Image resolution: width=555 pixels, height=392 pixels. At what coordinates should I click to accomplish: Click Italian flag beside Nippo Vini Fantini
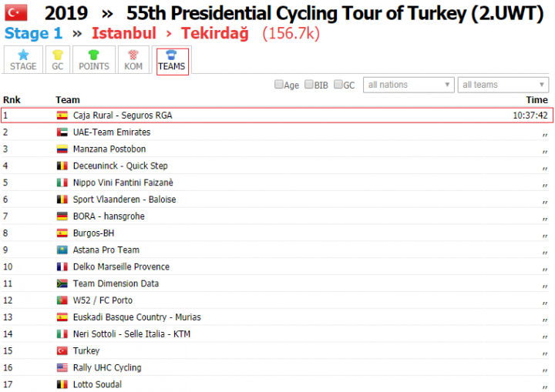coord(62,183)
